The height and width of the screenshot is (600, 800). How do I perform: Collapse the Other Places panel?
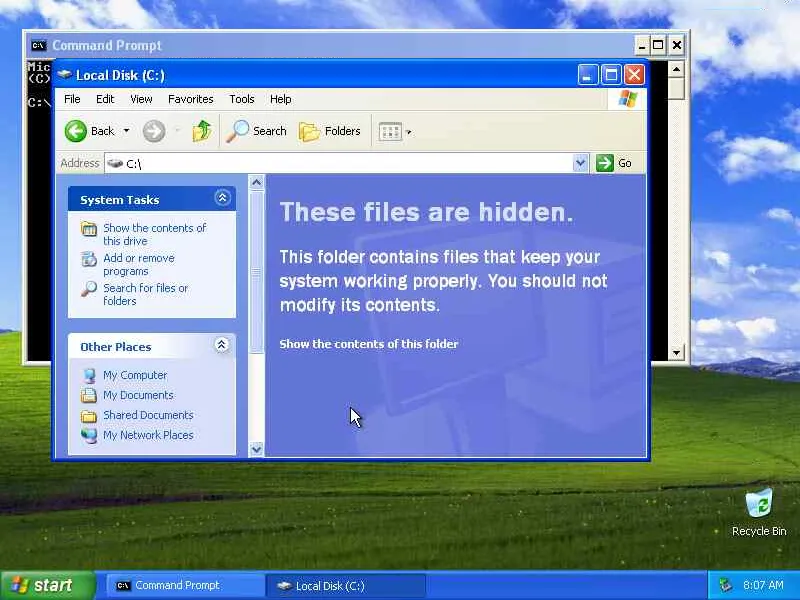point(221,345)
